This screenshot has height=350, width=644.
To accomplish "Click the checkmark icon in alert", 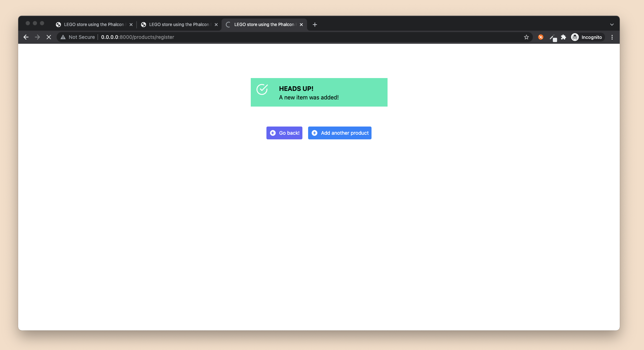I will coord(262,89).
